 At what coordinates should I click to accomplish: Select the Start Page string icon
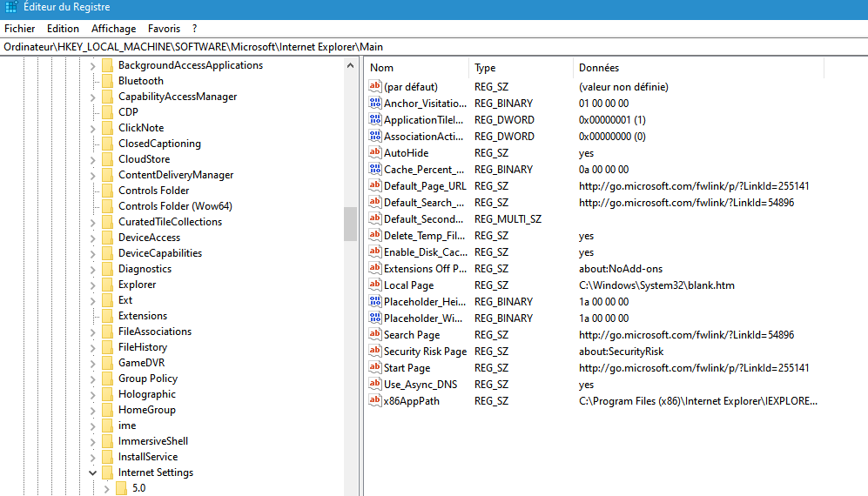pyautogui.click(x=374, y=367)
